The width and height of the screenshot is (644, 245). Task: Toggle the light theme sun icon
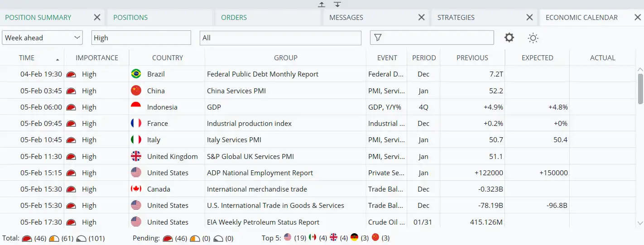tap(533, 38)
